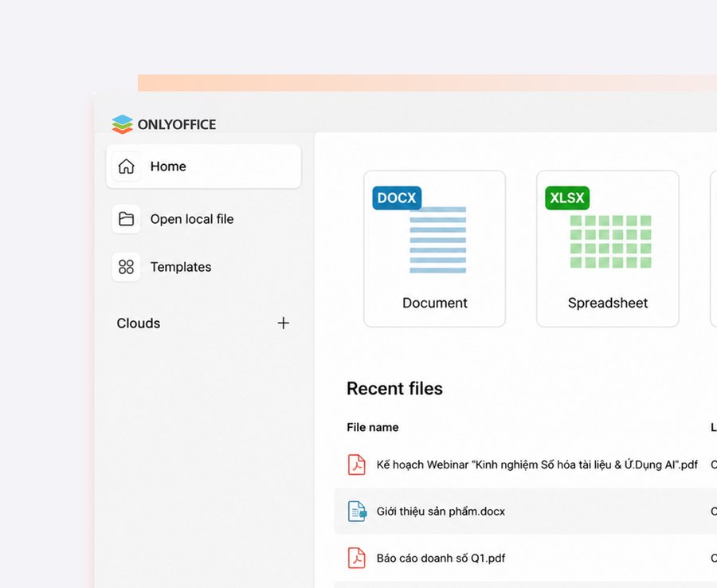Image resolution: width=717 pixels, height=588 pixels.
Task: Click the Clouds section label
Action: pos(139,323)
